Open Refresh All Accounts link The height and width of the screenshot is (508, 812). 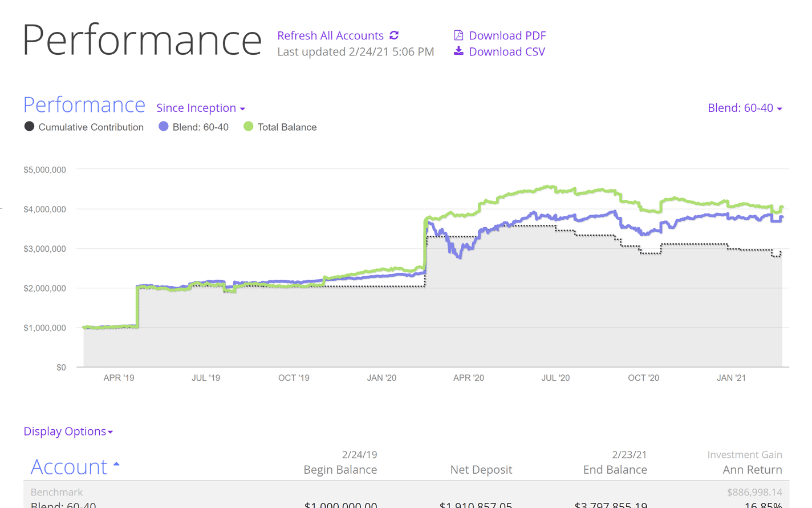pos(330,35)
